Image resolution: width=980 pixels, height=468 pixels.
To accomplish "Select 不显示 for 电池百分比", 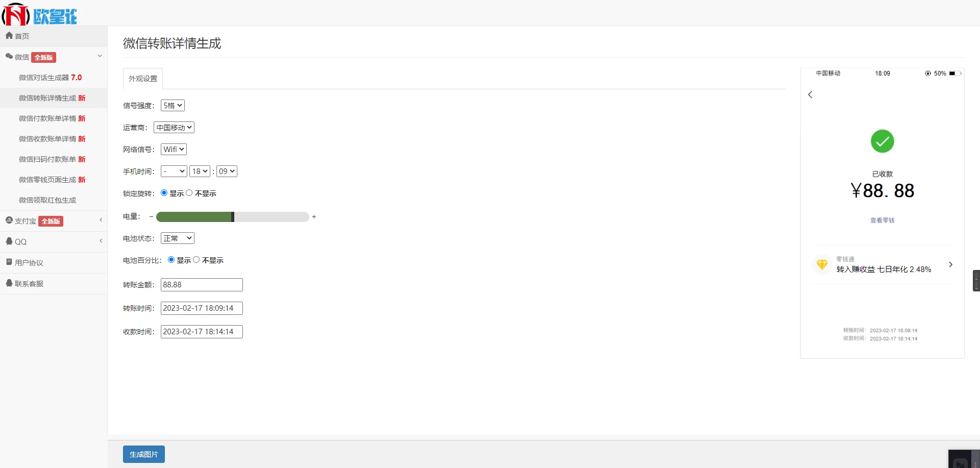I will coord(197,260).
